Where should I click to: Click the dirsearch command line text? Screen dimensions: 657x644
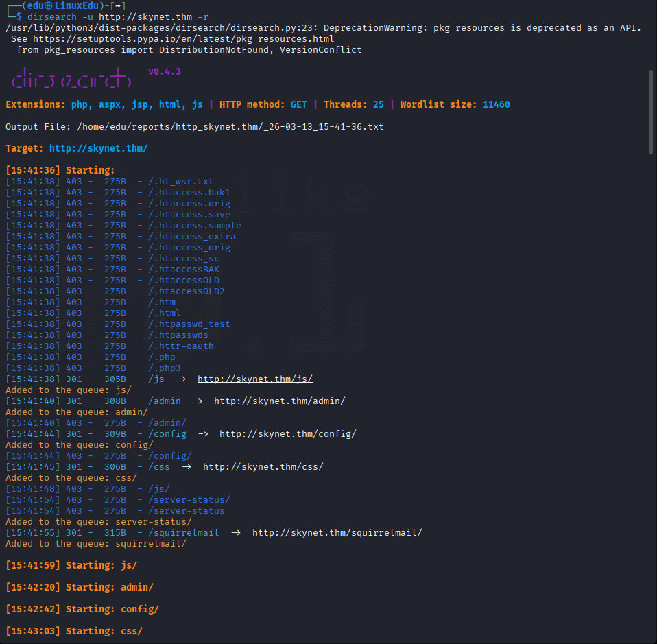click(x=118, y=17)
